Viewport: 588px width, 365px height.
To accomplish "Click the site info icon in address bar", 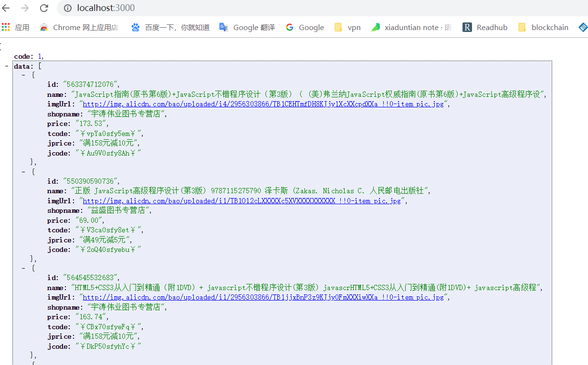I will coord(68,8).
